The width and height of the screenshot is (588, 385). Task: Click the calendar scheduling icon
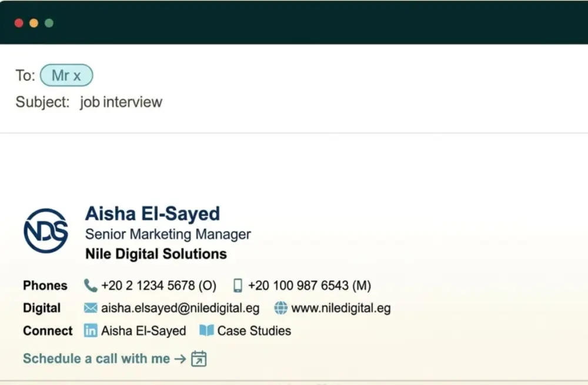[x=198, y=358]
